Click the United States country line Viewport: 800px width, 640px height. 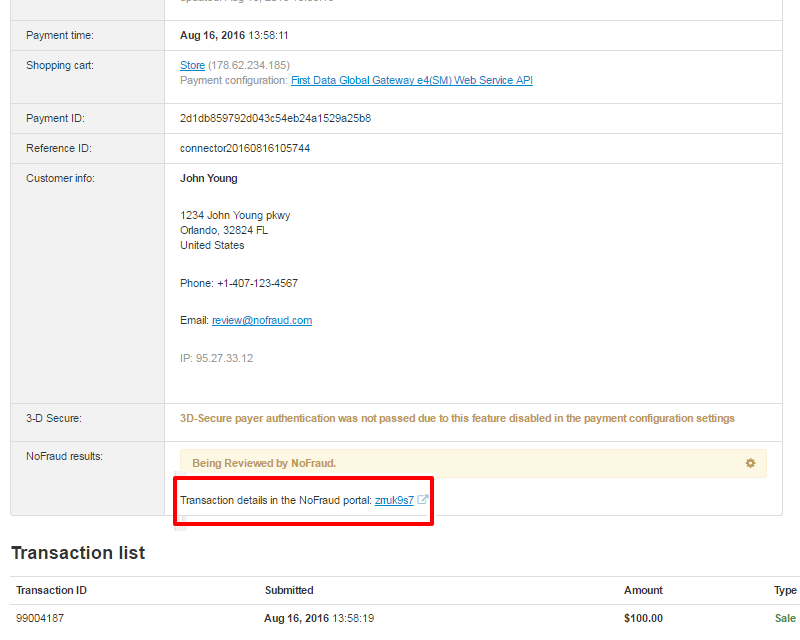click(212, 245)
